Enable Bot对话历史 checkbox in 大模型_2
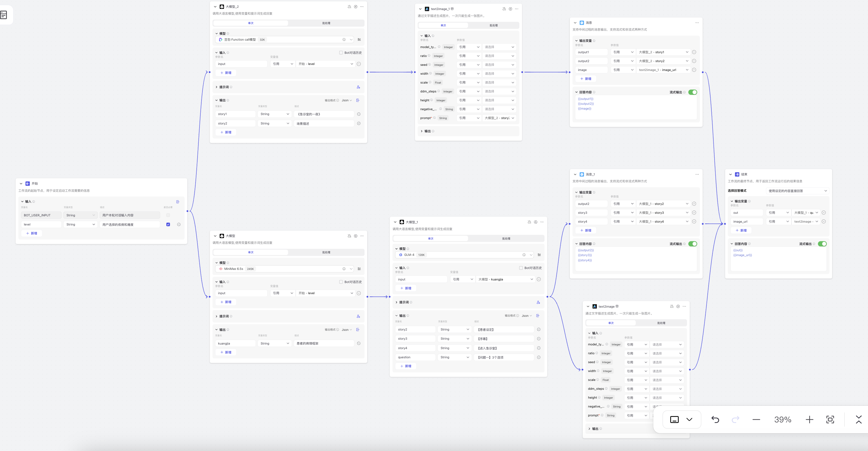Screen dimensions: 868x451 [x=341, y=53]
